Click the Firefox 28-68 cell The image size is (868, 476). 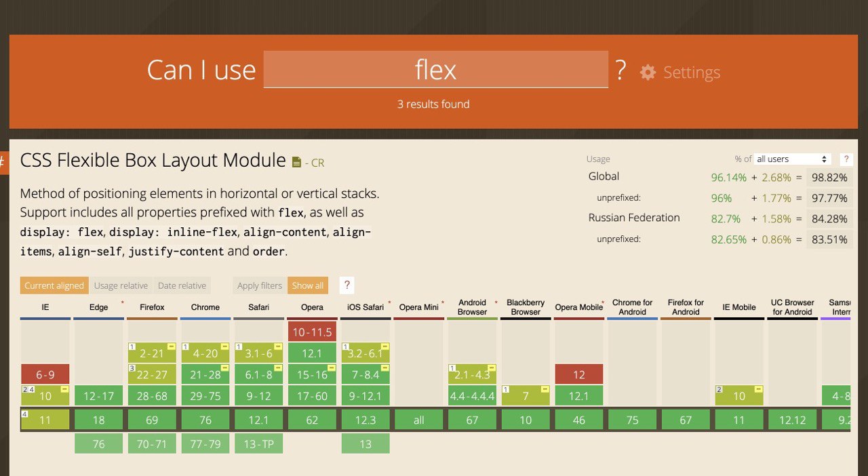click(152, 395)
